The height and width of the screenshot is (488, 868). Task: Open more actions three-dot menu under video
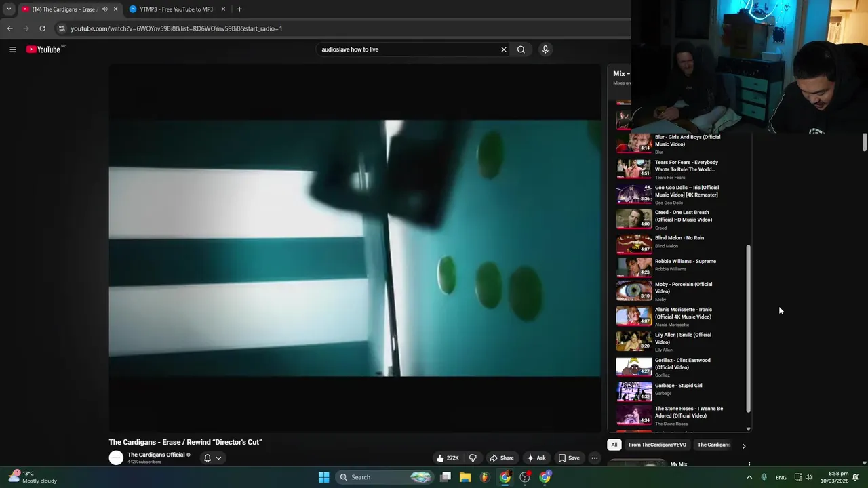click(x=594, y=457)
